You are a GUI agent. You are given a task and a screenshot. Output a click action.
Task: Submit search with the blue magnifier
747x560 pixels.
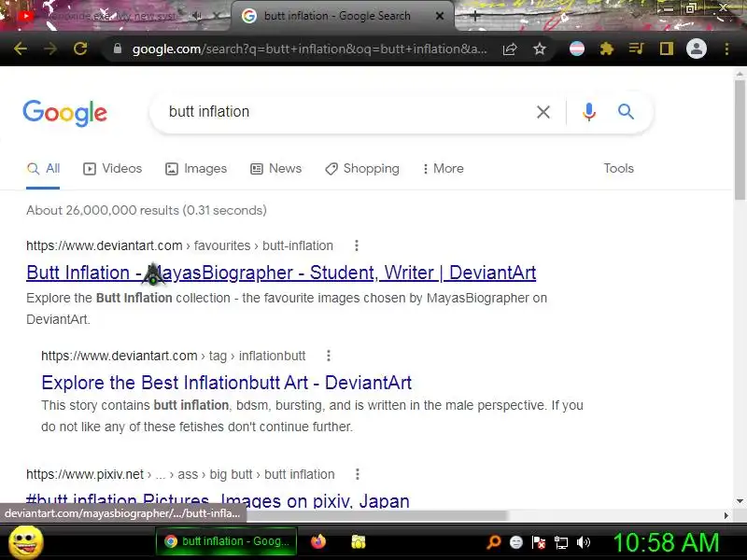tap(626, 112)
